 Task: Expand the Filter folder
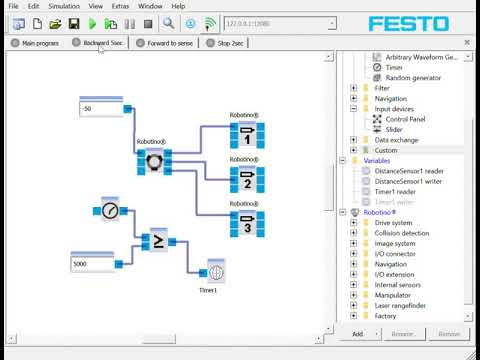click(x=354, y=88)
